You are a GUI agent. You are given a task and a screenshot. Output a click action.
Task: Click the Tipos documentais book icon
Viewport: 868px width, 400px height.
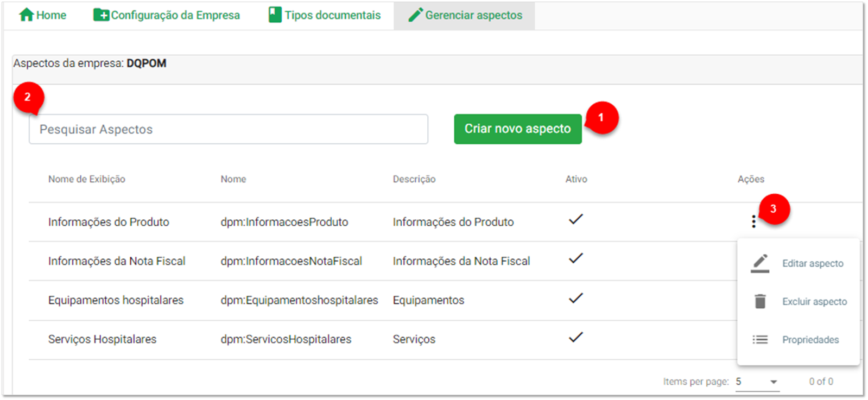275,15
